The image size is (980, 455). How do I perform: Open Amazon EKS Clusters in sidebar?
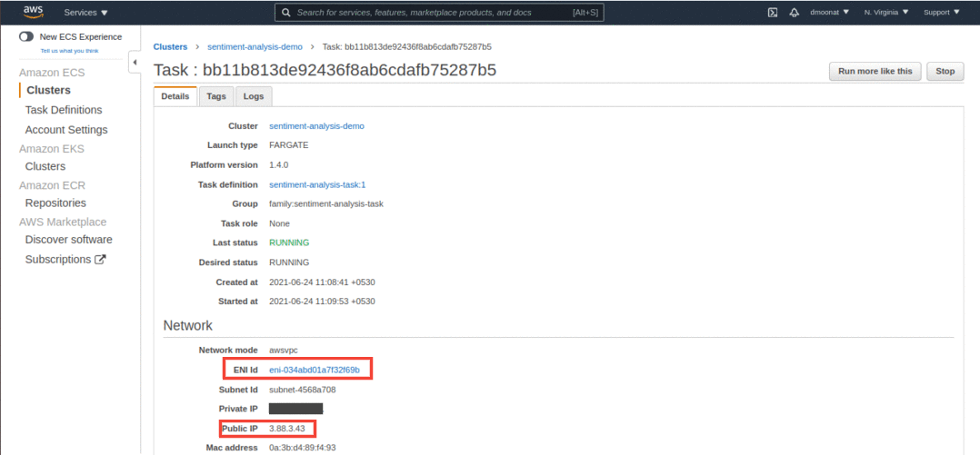click(x=45, y=166)
